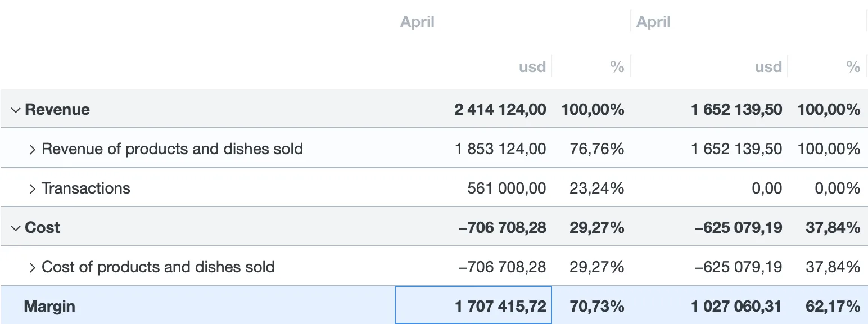The image size is (868, 324).
Task: Select Transactions amount 561 000,00 cell
Action: 507,188
